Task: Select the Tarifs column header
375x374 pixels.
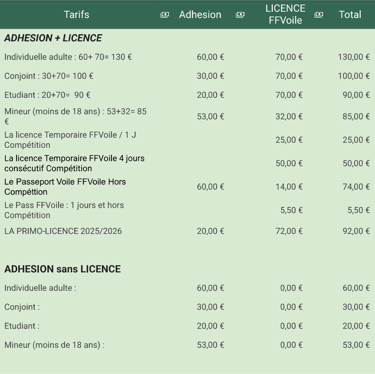Action: click(76, 15)
